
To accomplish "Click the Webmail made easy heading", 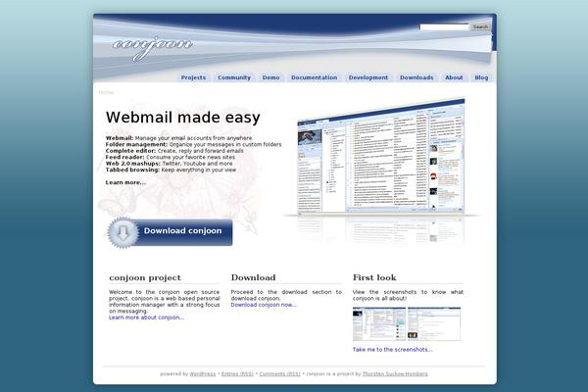I will pos(183,118).
